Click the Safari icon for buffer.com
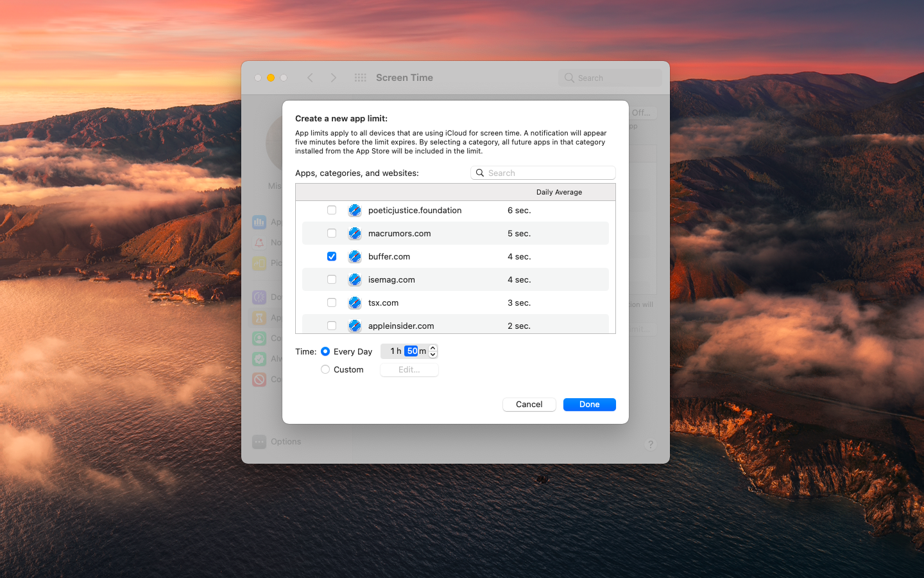The width and height of the screenshot is (924, 578). coord(355,256)
